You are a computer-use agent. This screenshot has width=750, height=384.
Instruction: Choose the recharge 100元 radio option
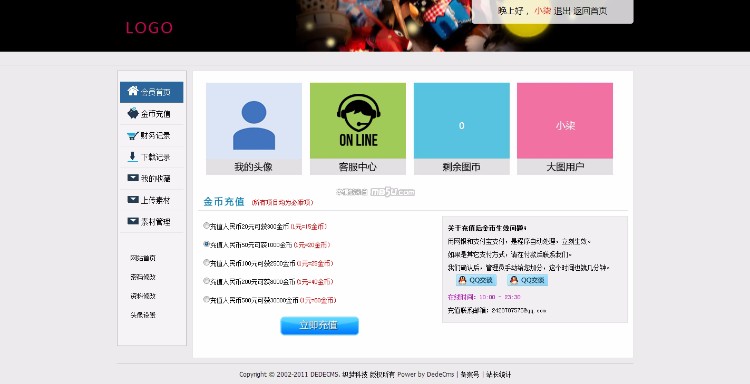[206, 263]
